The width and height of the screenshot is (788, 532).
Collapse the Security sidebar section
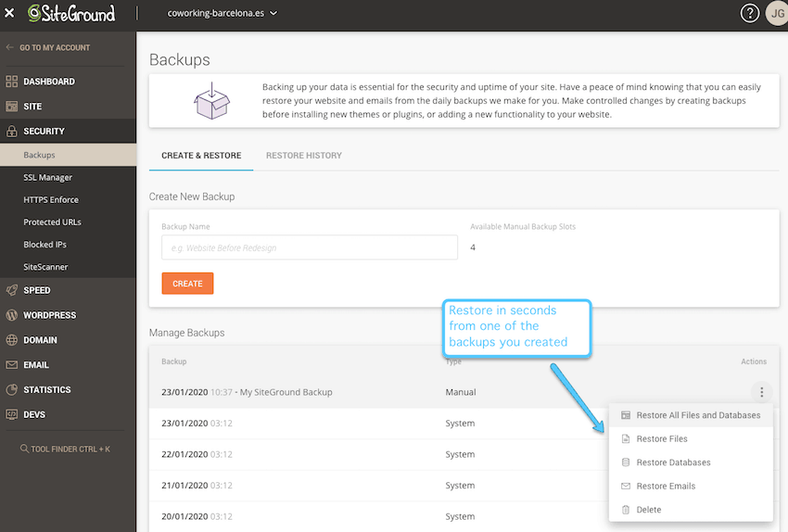coord(44,132)
